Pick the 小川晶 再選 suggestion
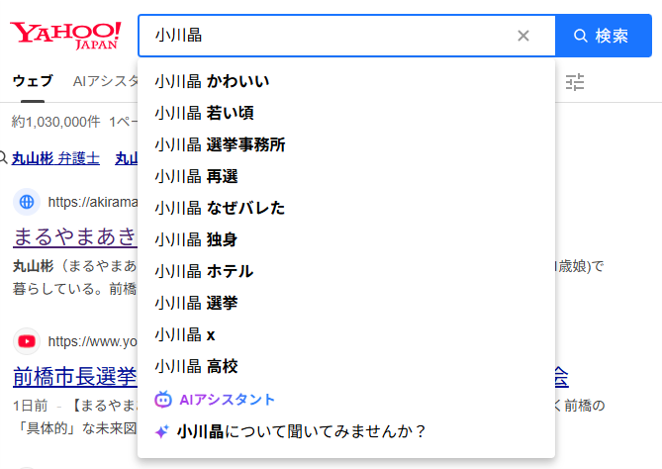The width and height of the screenshot is (662, 469). click(196, 177)
